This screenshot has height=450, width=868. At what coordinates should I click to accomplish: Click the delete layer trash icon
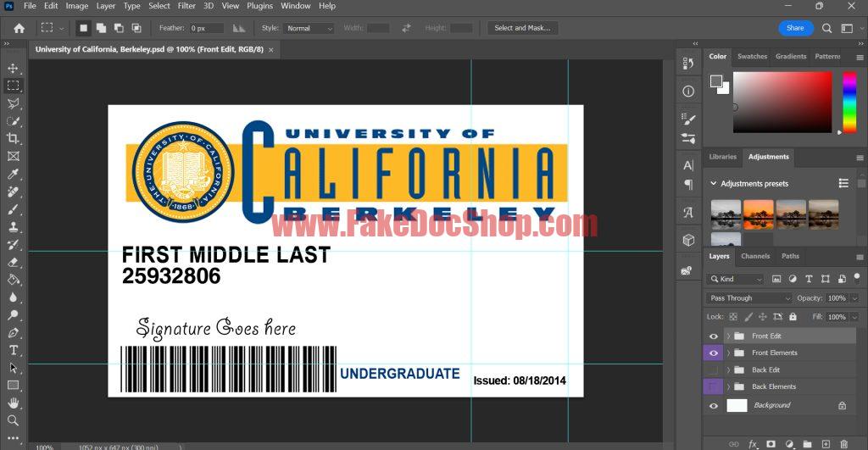click(x=844, y=444)
